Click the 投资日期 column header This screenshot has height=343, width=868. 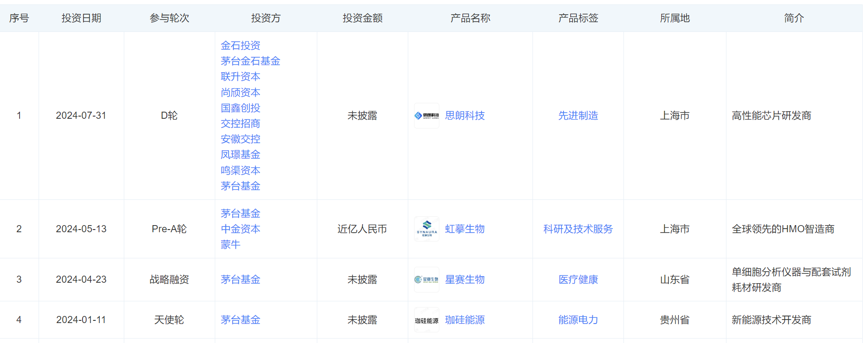81,18
